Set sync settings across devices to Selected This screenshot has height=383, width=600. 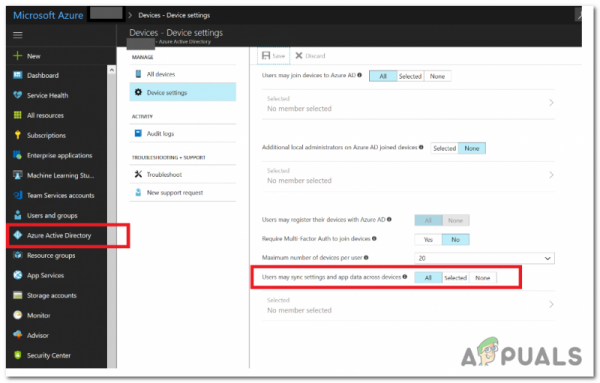pyautogui.click(x=455, y=278)
